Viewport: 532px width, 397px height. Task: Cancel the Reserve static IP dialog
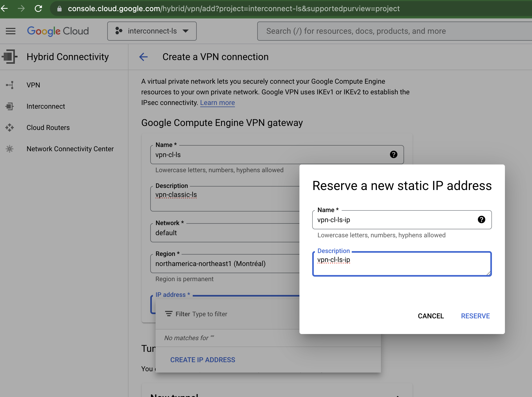pyautogui.click(x=431, y=316)
